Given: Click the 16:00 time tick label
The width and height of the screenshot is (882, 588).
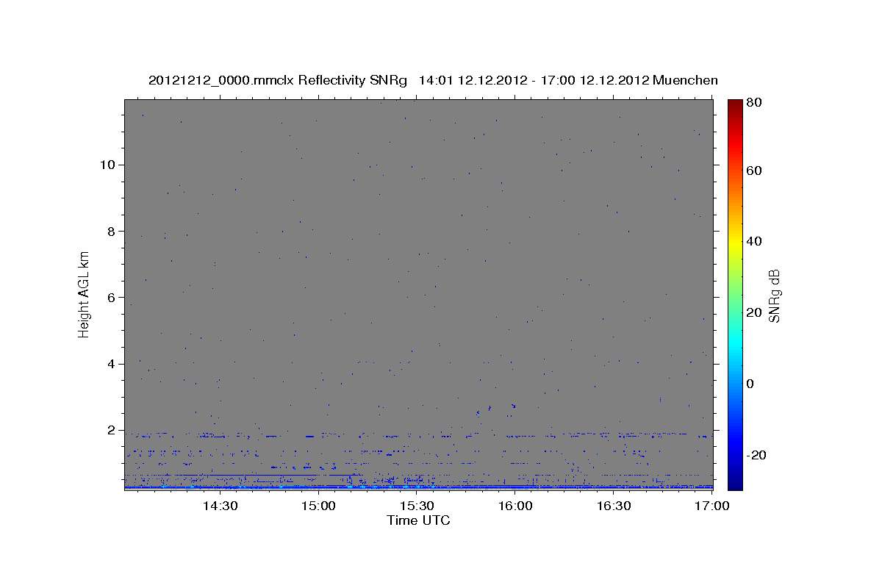Looking at the screenshot, I should pyautogui.click(x=516, y=506).
